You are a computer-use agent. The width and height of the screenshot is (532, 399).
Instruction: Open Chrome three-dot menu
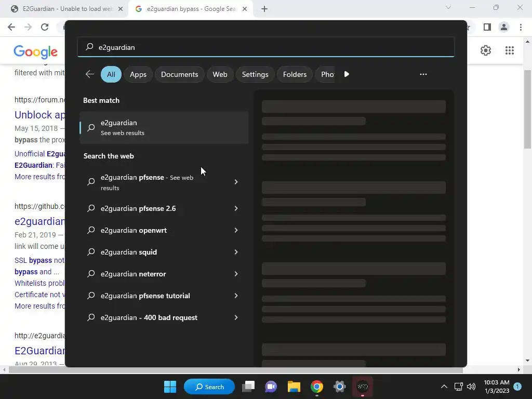pos(521,27)
